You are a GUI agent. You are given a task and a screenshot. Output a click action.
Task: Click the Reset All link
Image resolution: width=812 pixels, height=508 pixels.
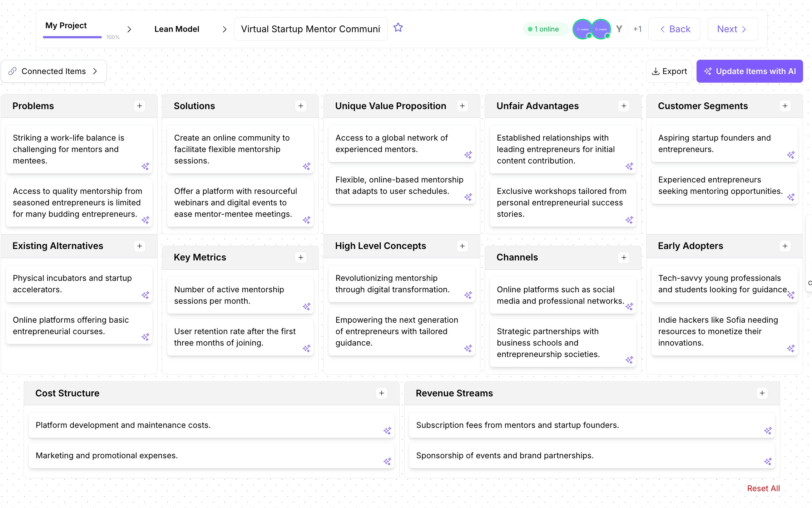tap(763, 488)
